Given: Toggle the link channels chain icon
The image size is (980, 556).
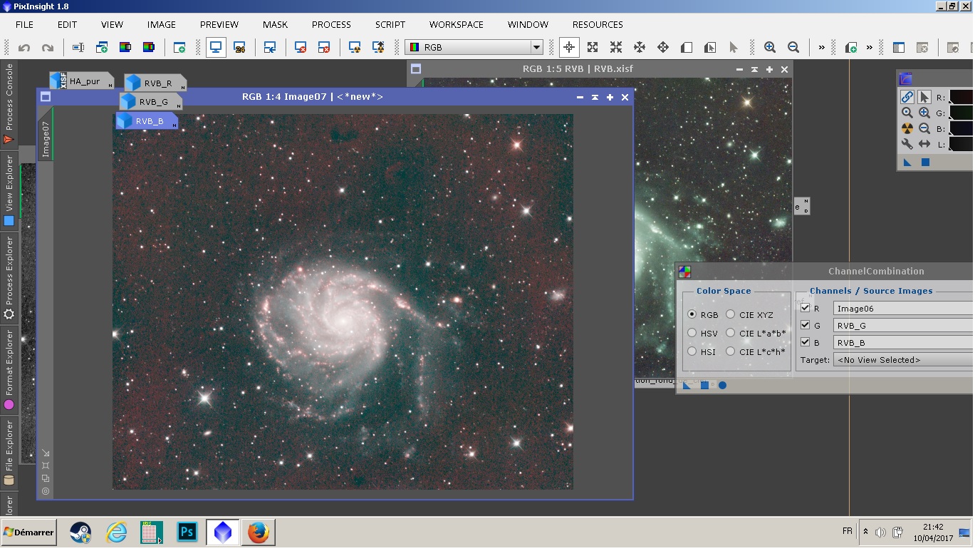Looking at the screenshot, I should 907,97.
